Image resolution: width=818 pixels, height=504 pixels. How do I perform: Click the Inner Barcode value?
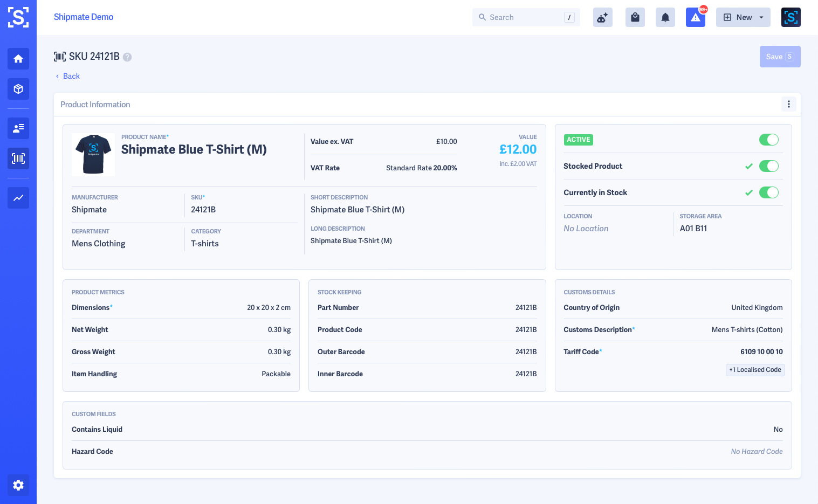pos(526,374)
